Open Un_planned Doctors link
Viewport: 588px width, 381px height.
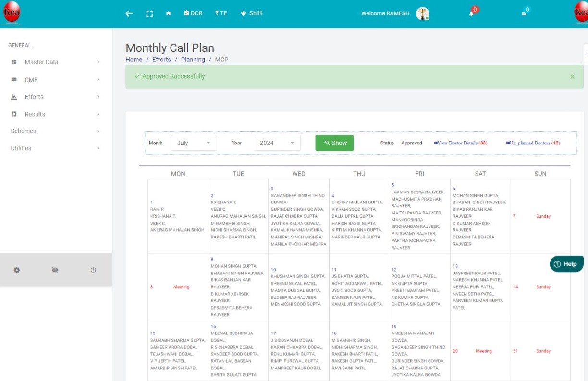[533, 143]
